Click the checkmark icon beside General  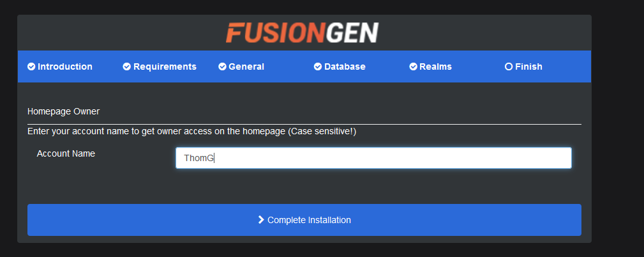pos(222,66)
